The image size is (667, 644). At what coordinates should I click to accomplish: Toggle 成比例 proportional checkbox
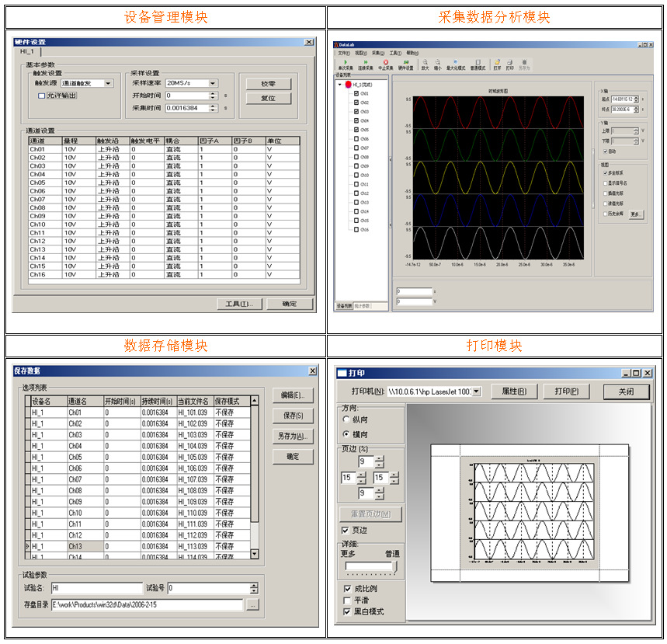(x=347, y=589)
